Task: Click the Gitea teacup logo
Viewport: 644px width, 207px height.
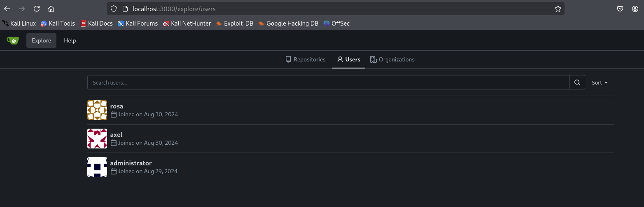Action: pos(13,40)
